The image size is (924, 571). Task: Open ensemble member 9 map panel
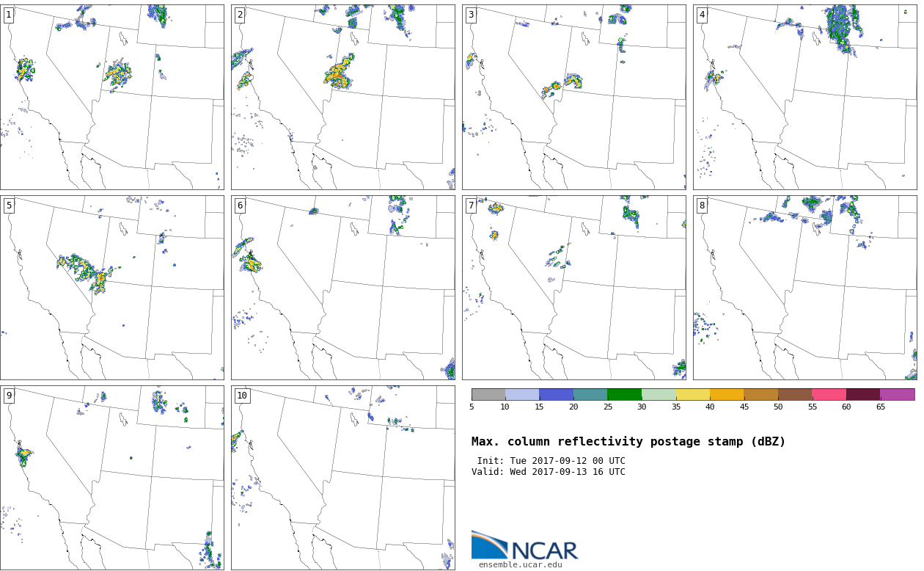pos(111,478)
